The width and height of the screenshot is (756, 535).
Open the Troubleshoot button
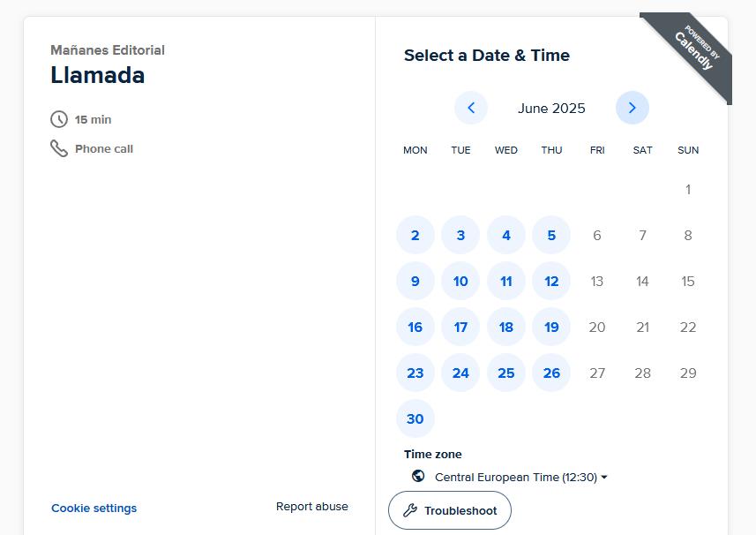coord(450,510)
